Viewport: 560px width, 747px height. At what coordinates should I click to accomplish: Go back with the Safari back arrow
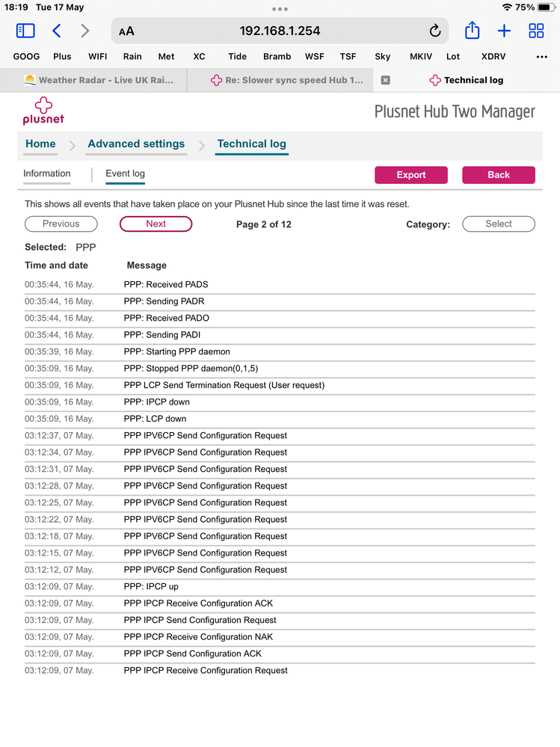click(57, 31)
